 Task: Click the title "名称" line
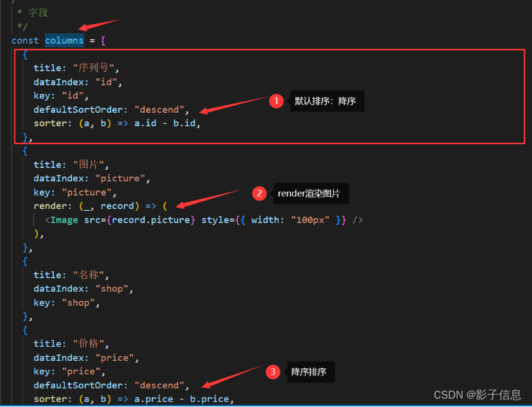point(71,275)
